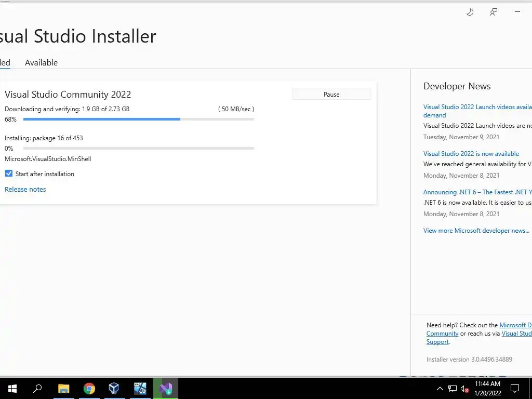
Task: Click the Installer version 3.0.4496.34889 text
Action: pyautogui.click(x=469, y=360)
